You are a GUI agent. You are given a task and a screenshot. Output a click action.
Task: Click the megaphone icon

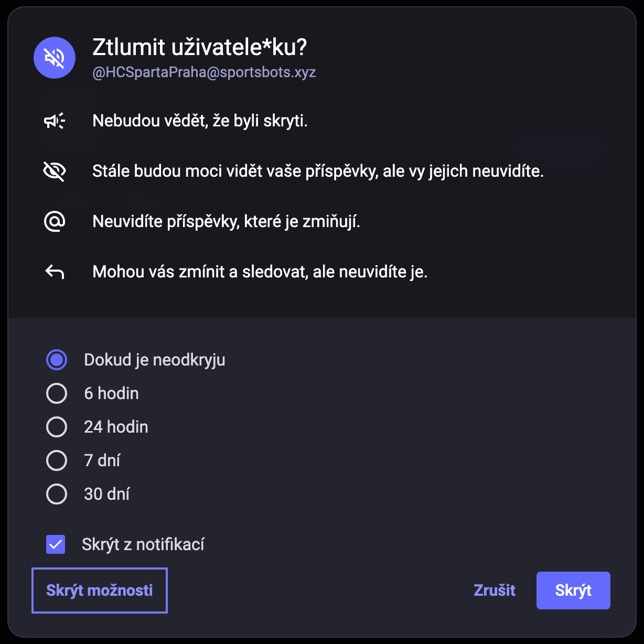pos(55,121)
